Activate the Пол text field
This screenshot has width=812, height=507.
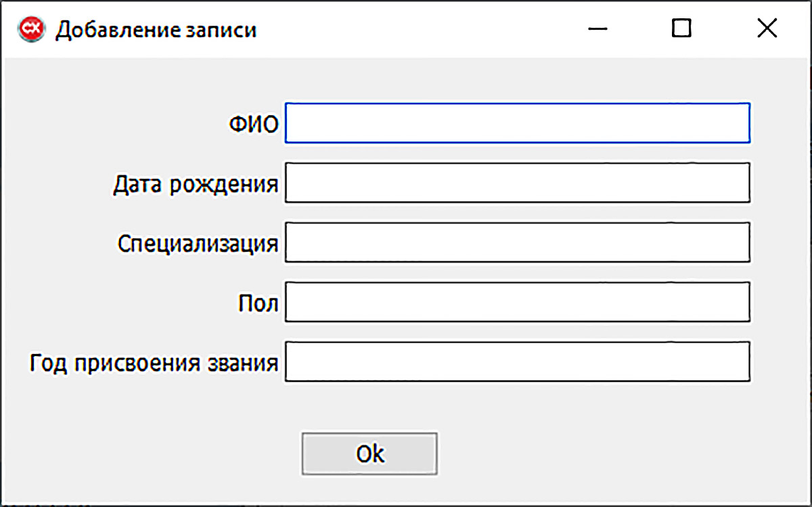[518, 302]
